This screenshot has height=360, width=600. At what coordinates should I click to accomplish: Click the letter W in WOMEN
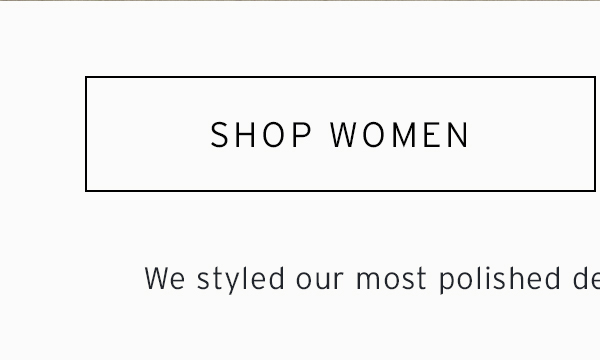pyautogui.click(x=343, y=135)
